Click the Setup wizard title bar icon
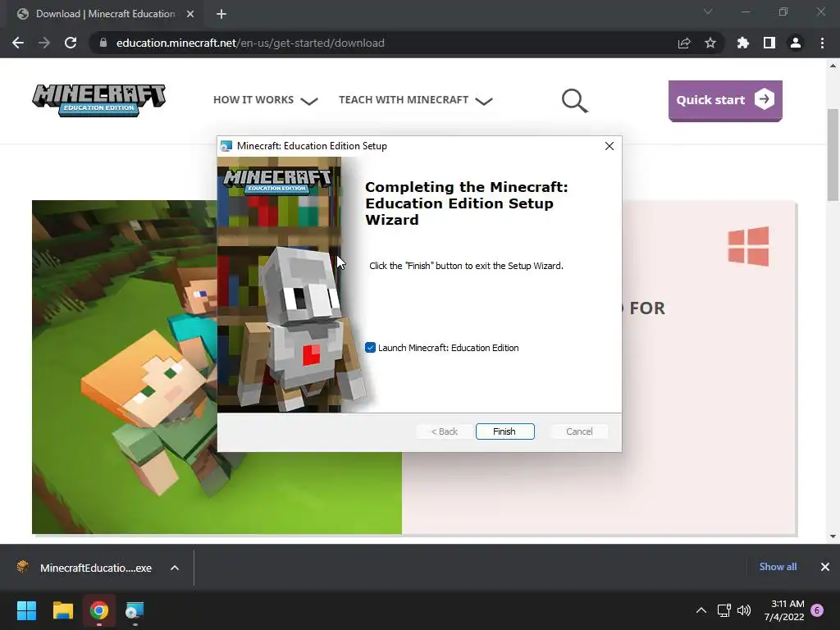The height and width of the screenshot is (630, 840). coord(226,146)
